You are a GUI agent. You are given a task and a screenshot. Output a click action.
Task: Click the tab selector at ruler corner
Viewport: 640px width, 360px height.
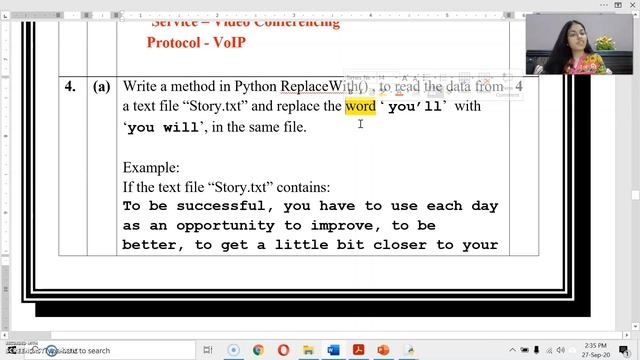[5, 16]
